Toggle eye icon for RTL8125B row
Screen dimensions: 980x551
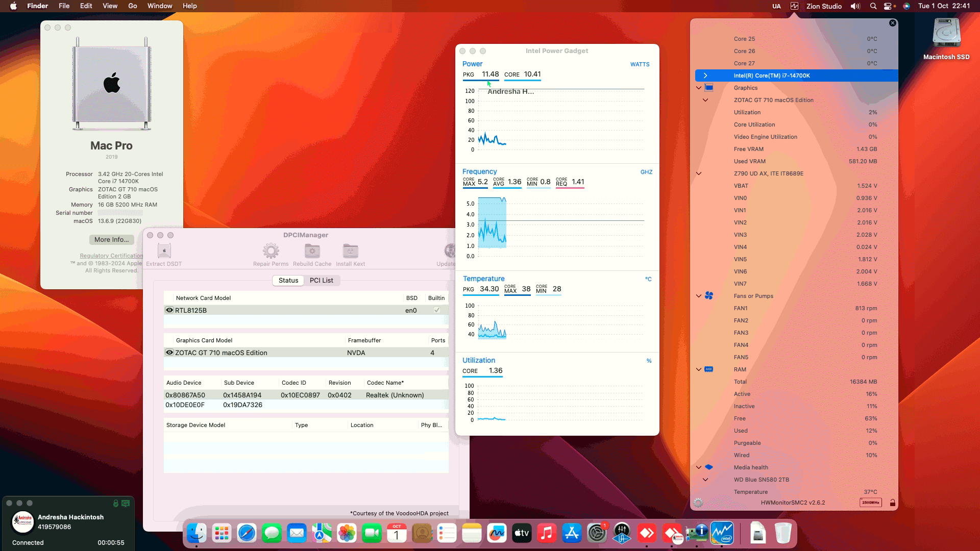pos(169,310)
